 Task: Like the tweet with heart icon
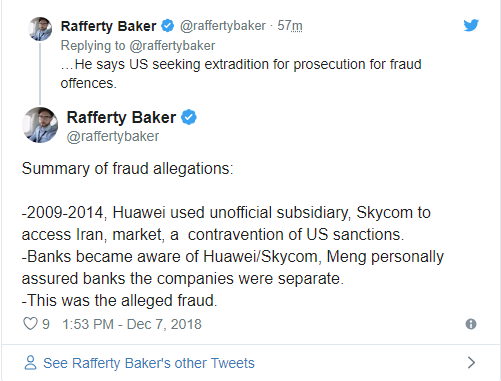pyautogui.click(x=30, y=324)
